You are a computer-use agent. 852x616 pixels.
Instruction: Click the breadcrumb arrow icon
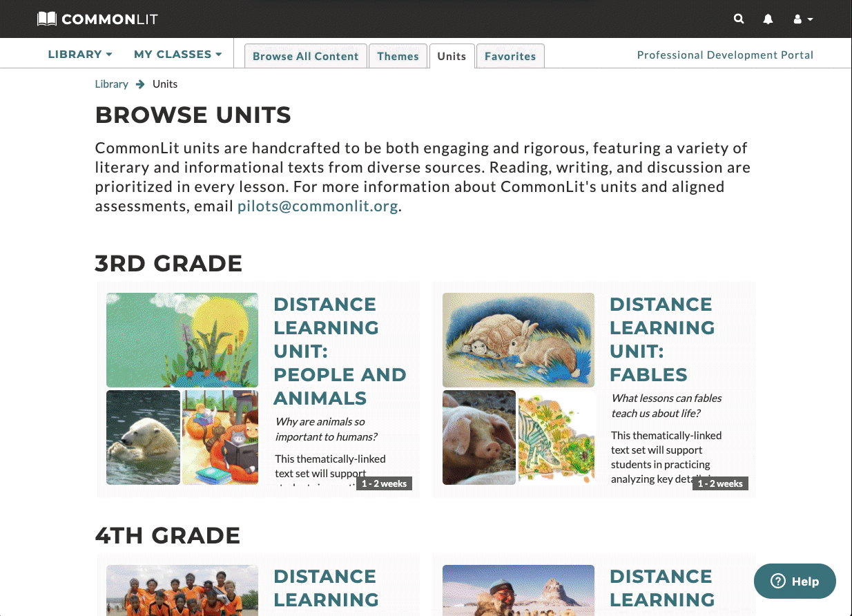pyautogui.click(x=140, y=84)
